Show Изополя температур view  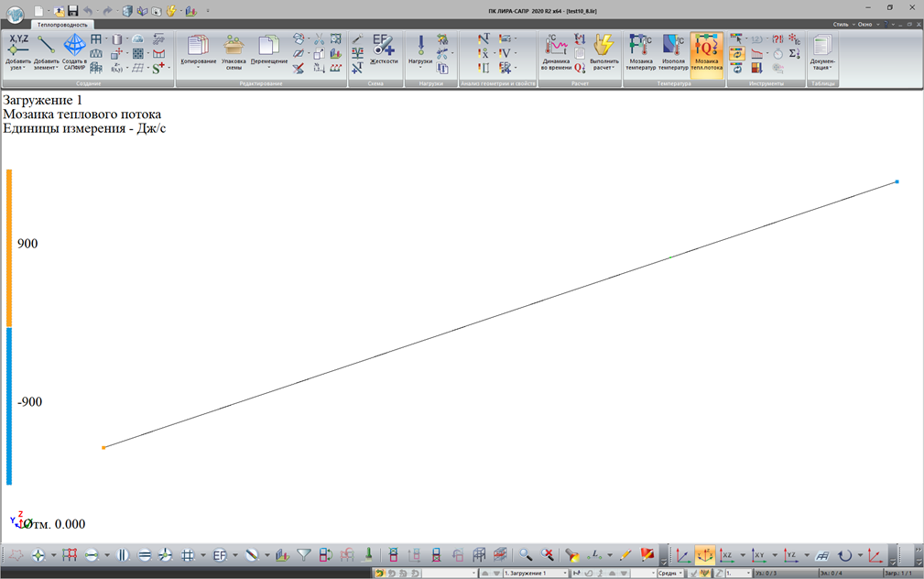pyautogui.click(x=673, y=52)
